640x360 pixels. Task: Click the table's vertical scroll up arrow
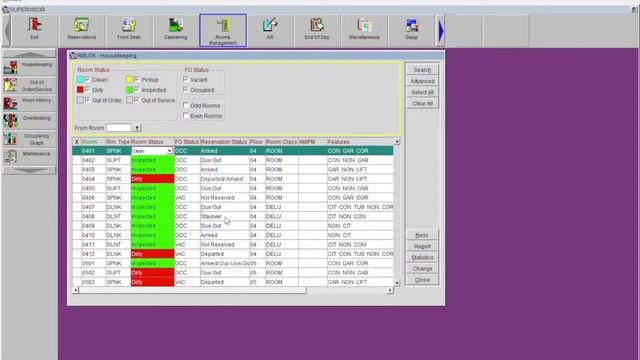397,141
